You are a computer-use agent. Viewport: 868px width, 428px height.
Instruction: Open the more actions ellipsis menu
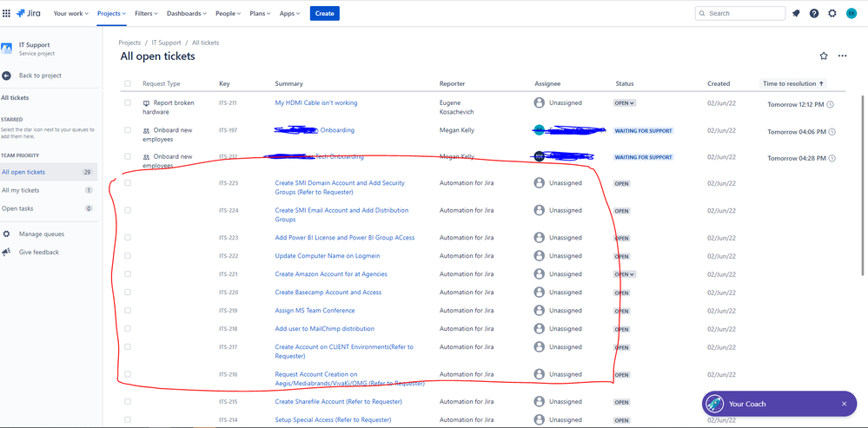point(843,56)
